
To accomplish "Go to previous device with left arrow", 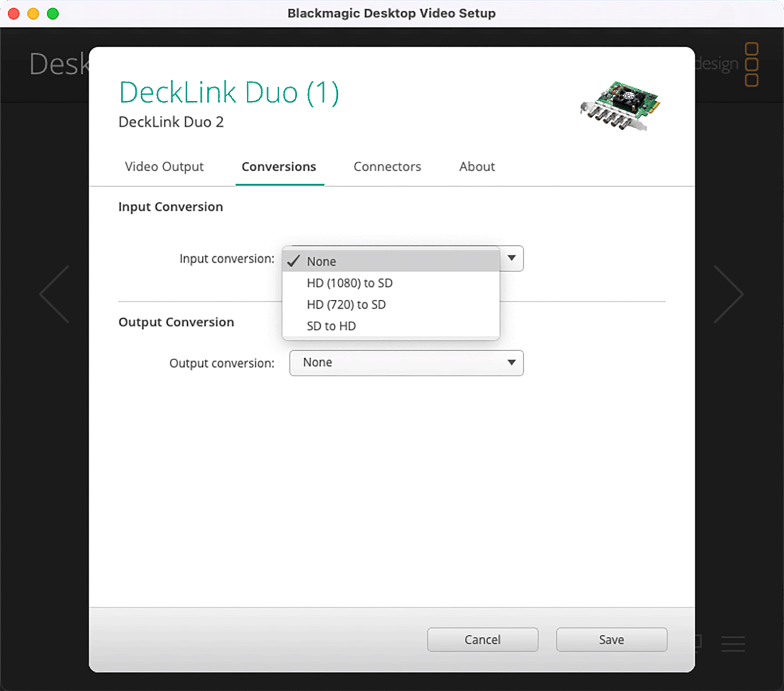I will point(54,294).
